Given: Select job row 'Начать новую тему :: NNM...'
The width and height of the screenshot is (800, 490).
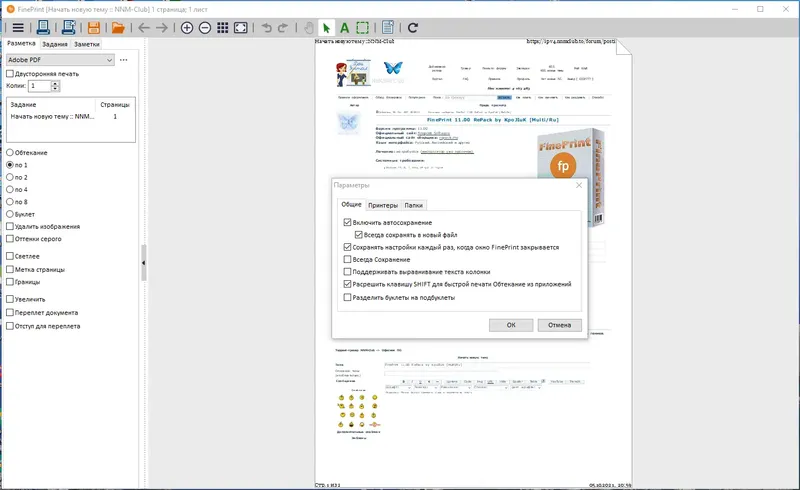Looking at the screenshot, I should click(x=70, y=116).
